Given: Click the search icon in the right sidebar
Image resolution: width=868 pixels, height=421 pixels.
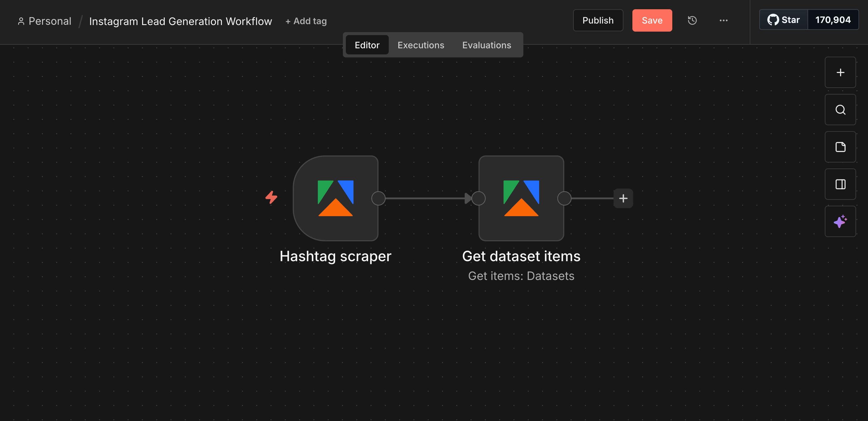Looking at the screenshot, I should [840, 110].
